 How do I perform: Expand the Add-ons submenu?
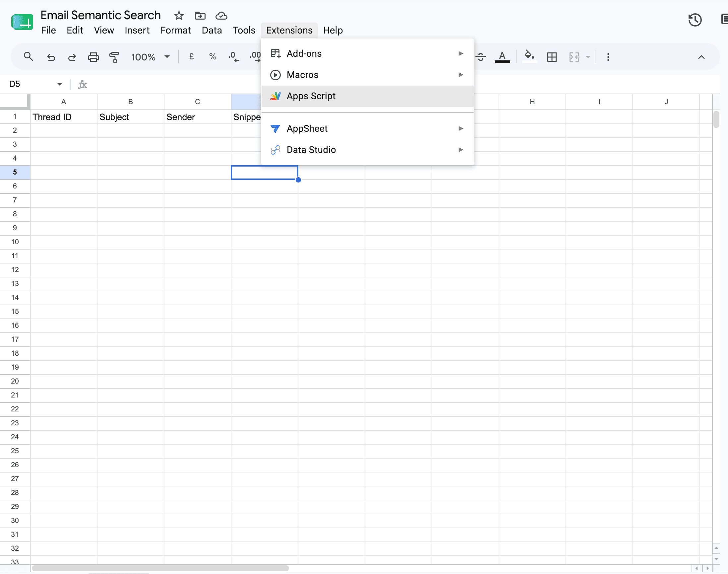point(367,53)
